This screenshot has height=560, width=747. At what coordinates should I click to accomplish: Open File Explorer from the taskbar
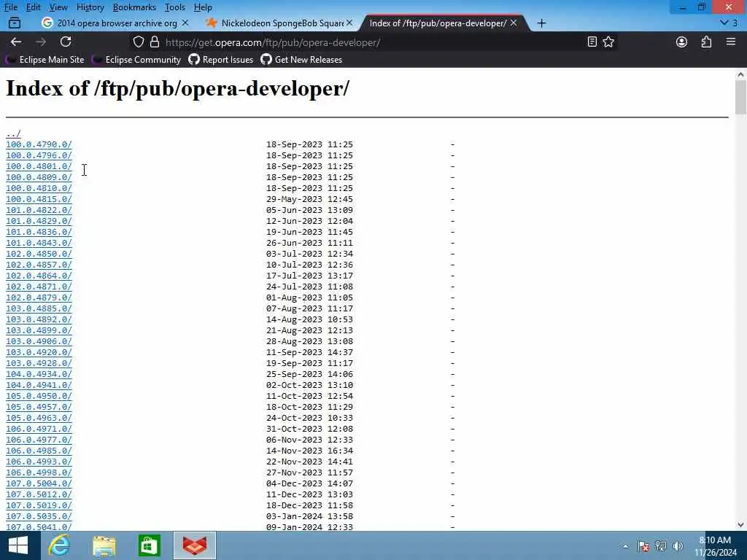104,545
